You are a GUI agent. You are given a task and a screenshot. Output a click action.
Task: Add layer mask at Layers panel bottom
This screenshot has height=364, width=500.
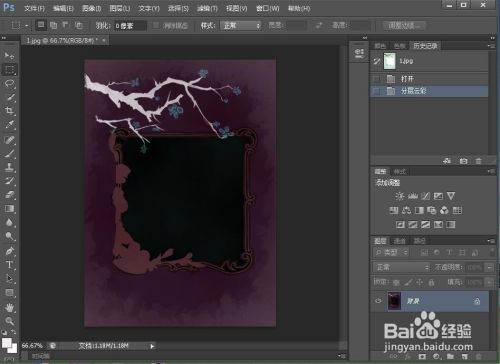tap(422, 357)
